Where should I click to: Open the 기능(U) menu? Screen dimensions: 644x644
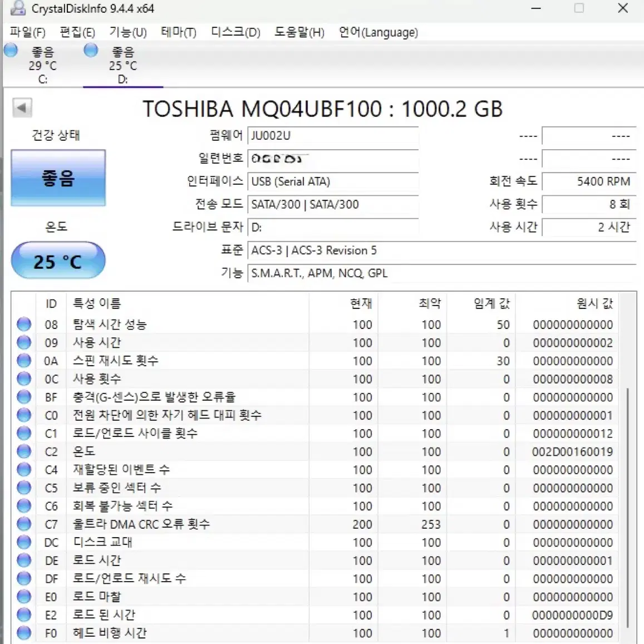(127, 32)
